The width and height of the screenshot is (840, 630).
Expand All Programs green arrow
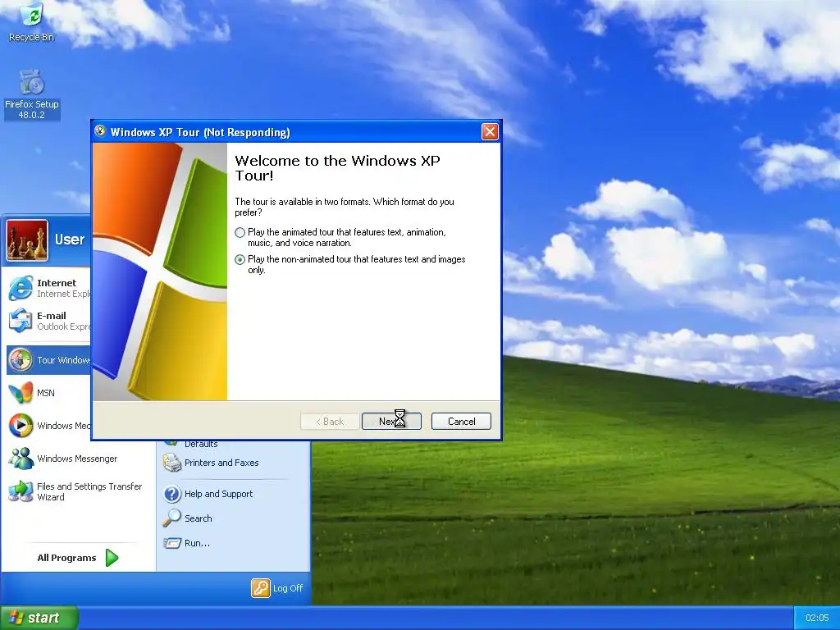coord(112,558)
